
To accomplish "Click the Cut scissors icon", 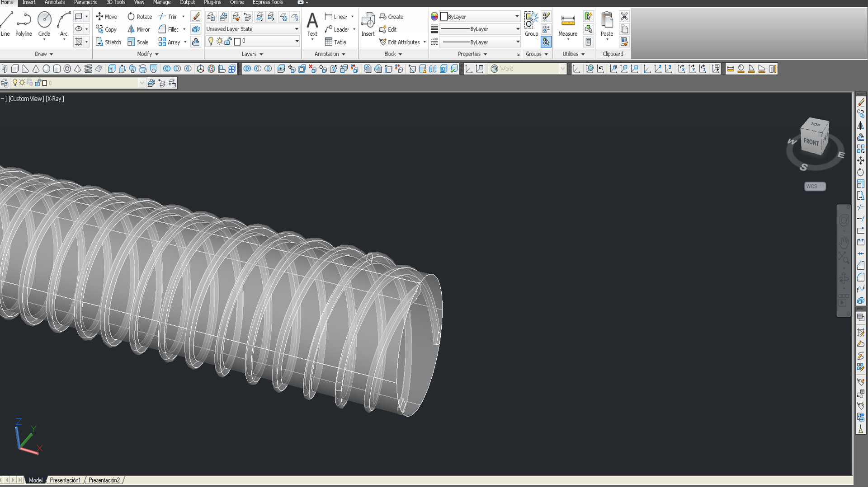I will point(624,16).
